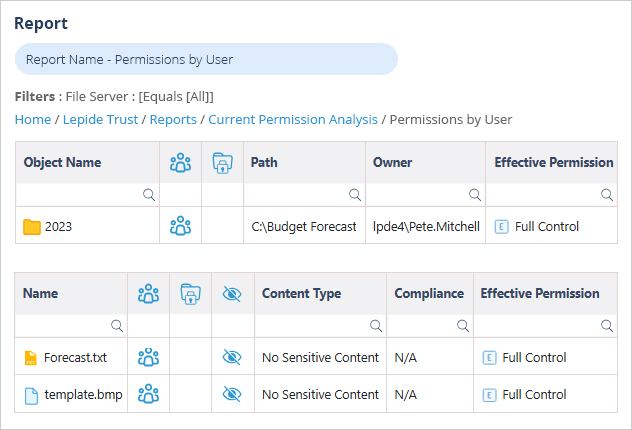The image size is (632, 430).
Task: Click No Sensitive Content in Forecast.txt row
Action: pyautogui.click(x=320, y=358)
